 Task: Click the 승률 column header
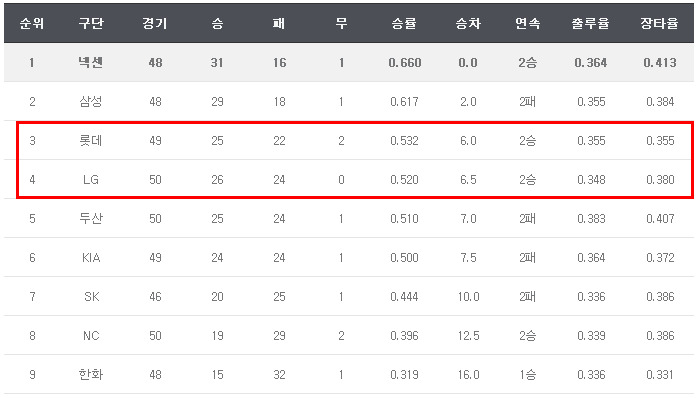404,23
